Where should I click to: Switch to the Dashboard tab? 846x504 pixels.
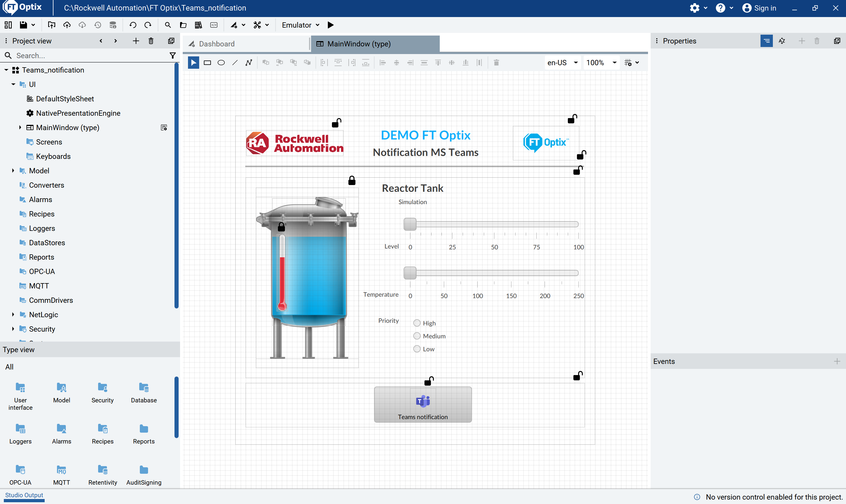(x=246, y=44)
